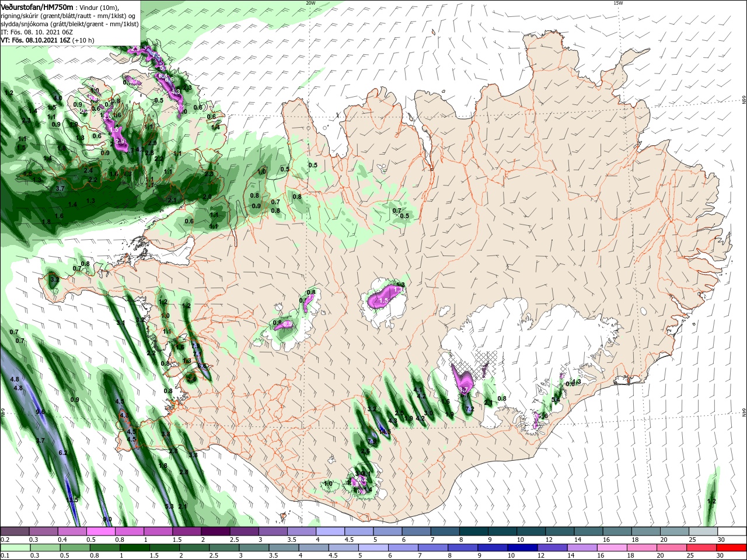The height and width of the screenshot is (560, 747).
Task: Click the rain legend swatch between 0.1 and 0.3
Action: pos(15,548)
